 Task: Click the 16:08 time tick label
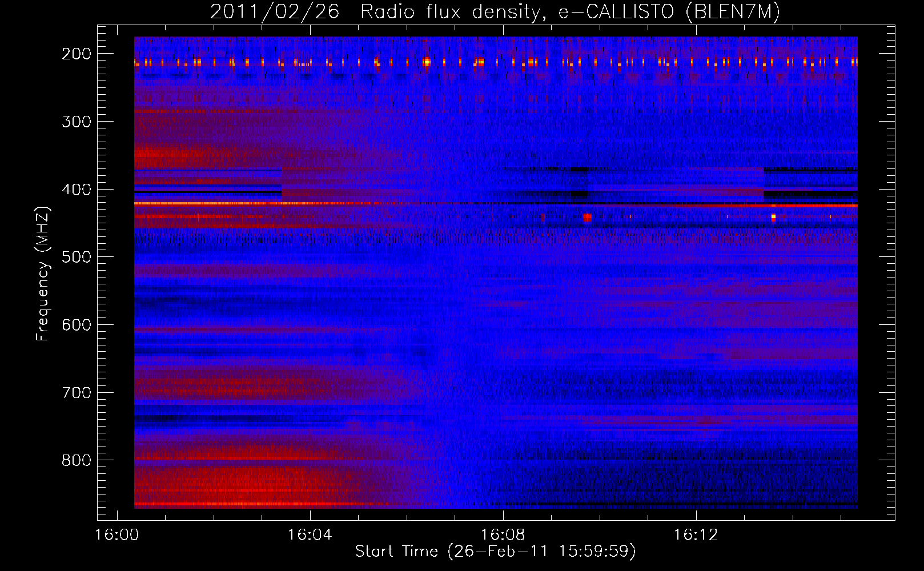click(x=503, y=535)
